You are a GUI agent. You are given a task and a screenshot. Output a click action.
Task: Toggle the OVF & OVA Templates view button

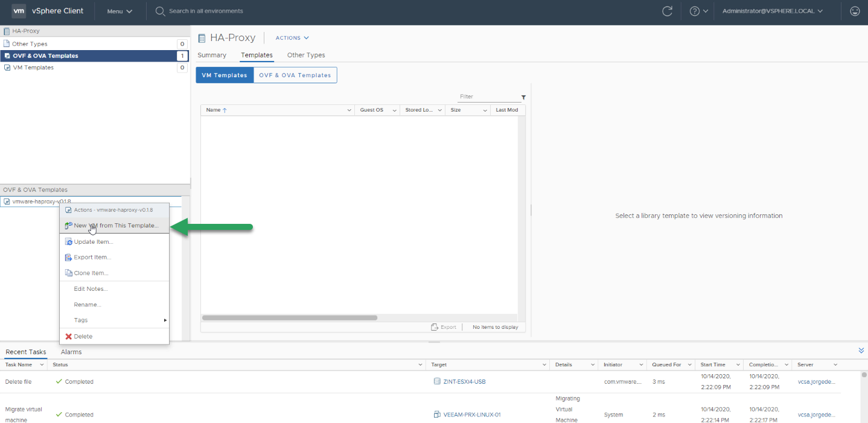tap(295, 75)
